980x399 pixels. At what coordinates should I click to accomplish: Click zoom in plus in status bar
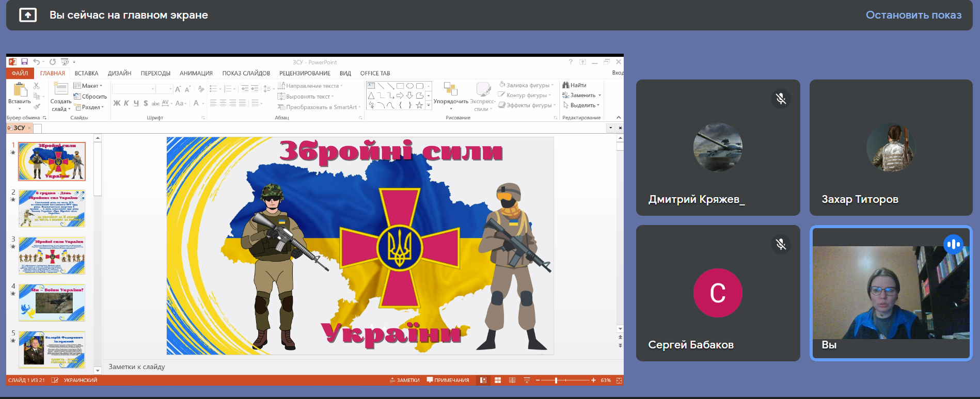pos(593,380)
